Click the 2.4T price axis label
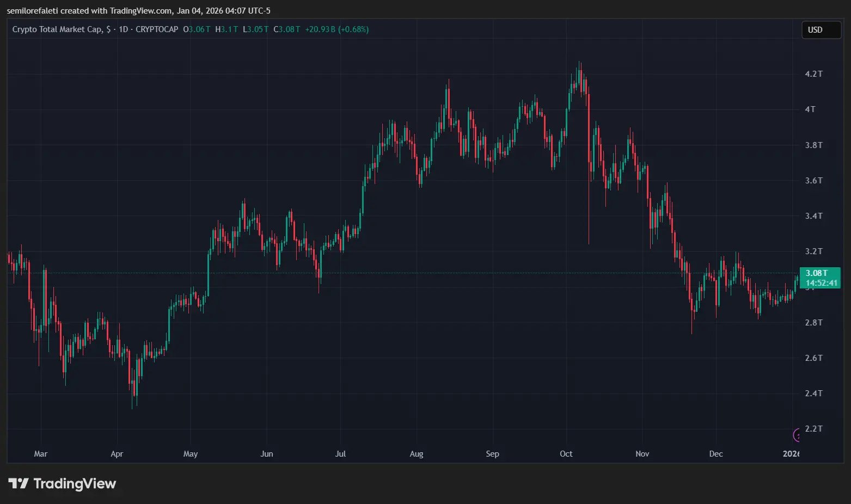The width and height of the screenshot is (851, 504). click(x=813, y=394)
